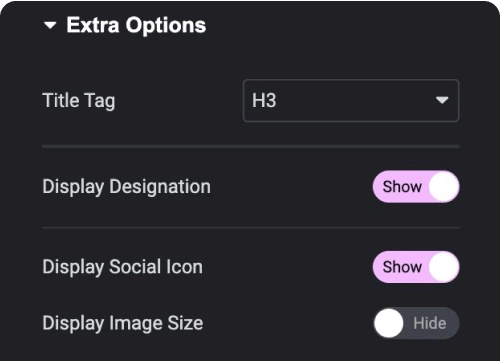Screen dimensions: 500x361
Task: Enable the Display Image Size toggle
Action: pyautogui.click(x=416, y=323)
